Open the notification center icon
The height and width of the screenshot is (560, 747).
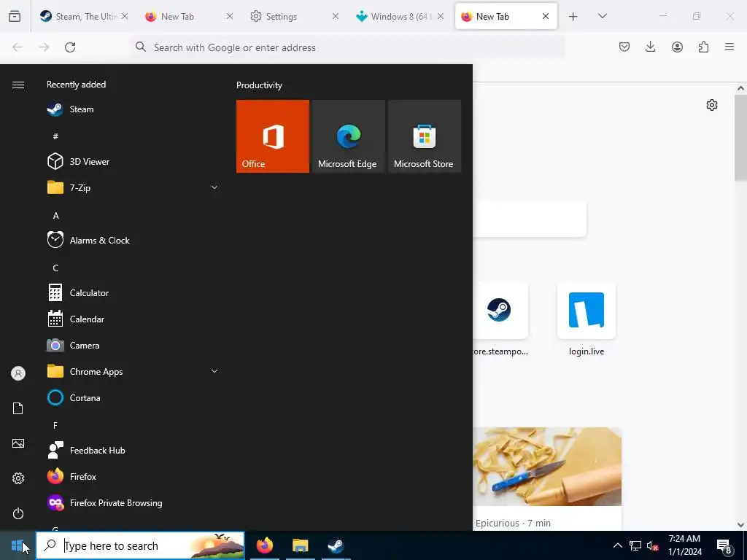pos(724,546)
